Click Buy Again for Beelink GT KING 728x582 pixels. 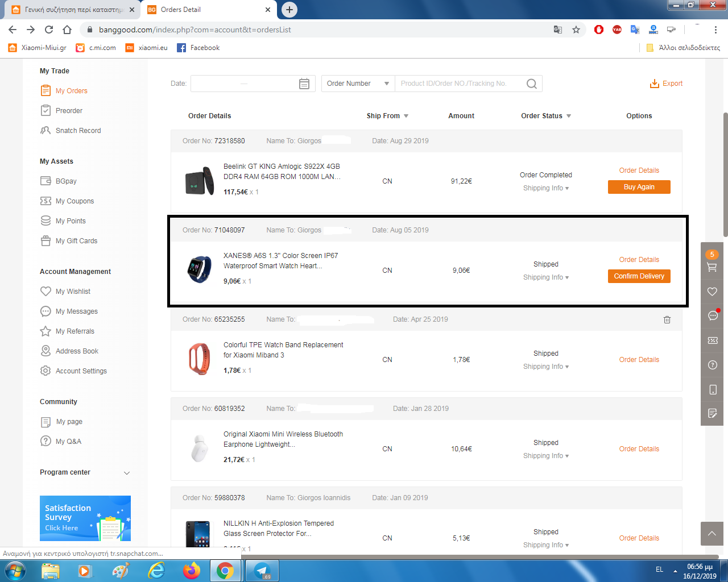pyautogui.click(x=639, y=187)
